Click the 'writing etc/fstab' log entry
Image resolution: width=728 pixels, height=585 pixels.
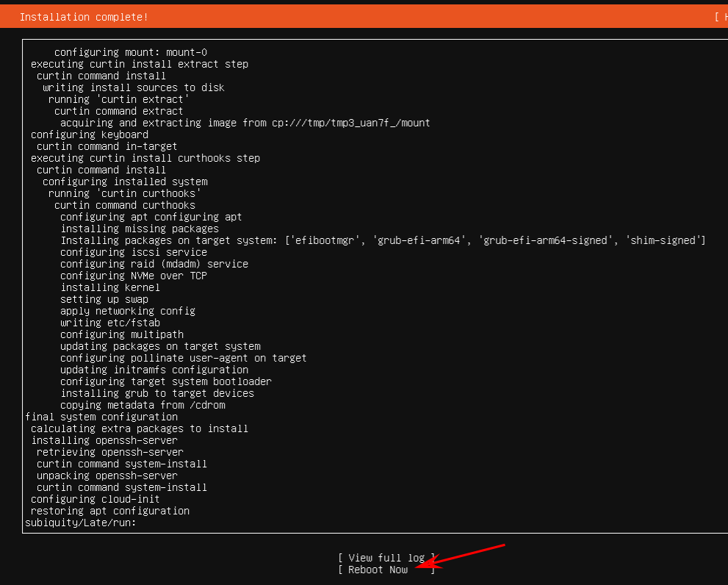110,323
